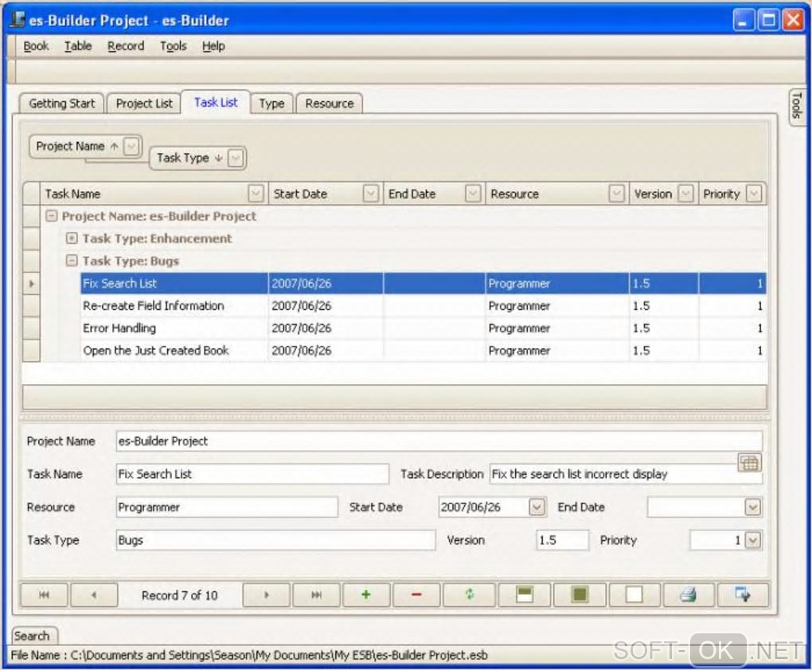Image resolution: width=812 pixels, height=670 pixels.
Task: Maximize the es-Builder window
Action: (768, 20)
